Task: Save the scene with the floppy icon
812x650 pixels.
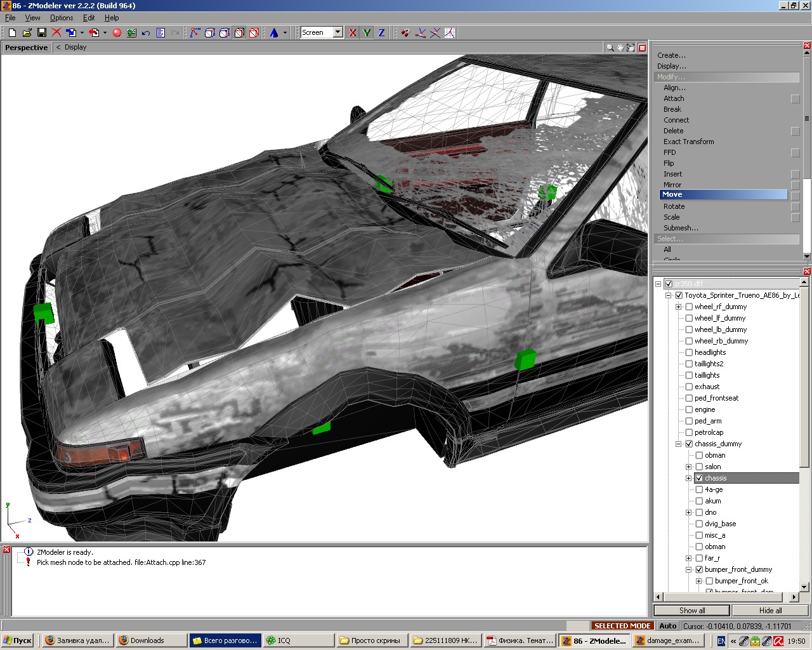Action: pos(41,32)
